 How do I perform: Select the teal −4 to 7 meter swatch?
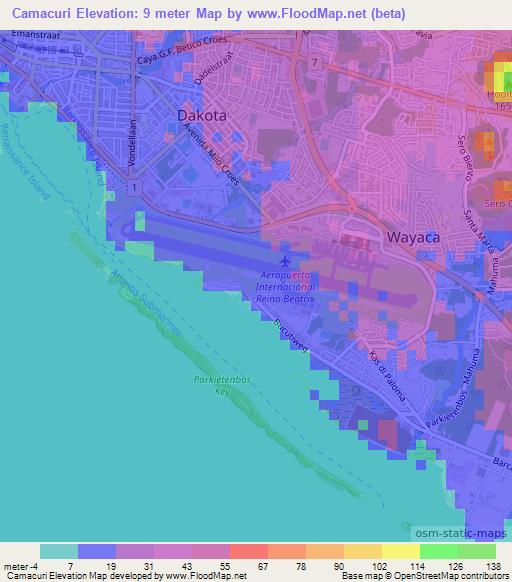(59, 551)
